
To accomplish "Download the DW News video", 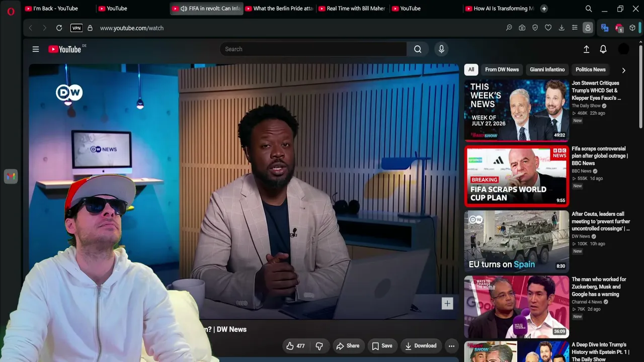I will coord(421,346).
